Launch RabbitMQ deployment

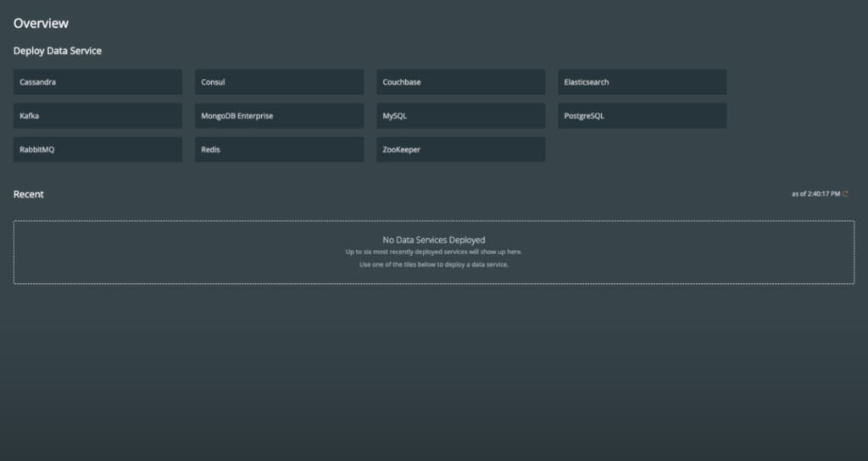click(x=97, y=150)
